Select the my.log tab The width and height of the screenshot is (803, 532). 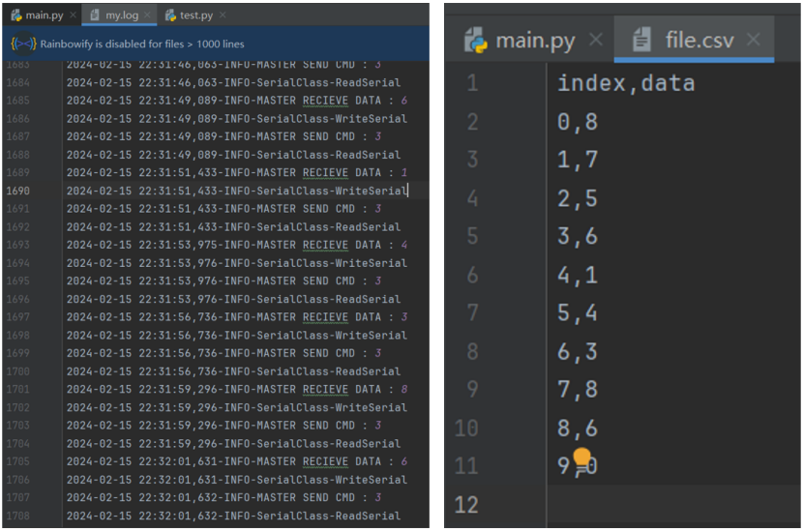pos(121,15)
